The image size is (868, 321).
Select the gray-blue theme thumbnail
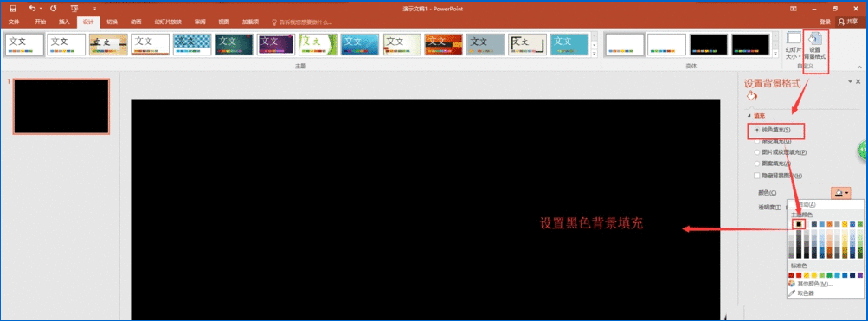485,44
